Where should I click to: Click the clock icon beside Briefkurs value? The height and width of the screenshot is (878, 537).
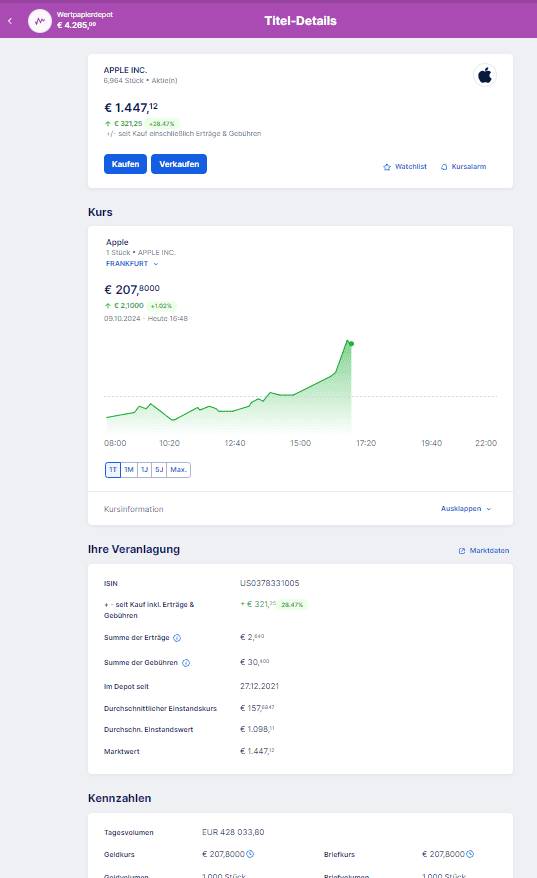[x=470, y=854]
